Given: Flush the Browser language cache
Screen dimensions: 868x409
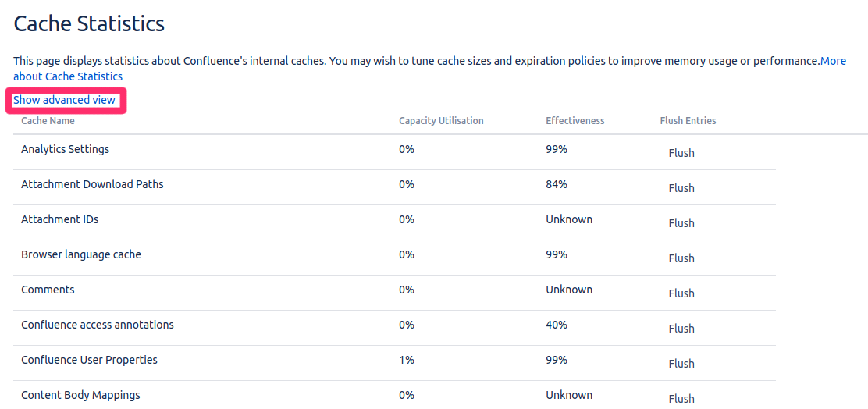Looking at the screenshot, I should pos(681,258).
